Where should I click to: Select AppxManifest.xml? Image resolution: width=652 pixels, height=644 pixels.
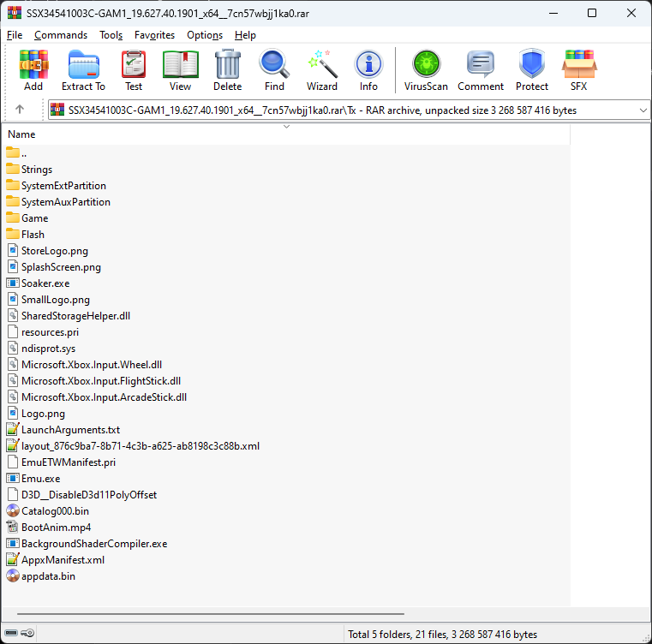pyautogui.click(x=56, y=559)
